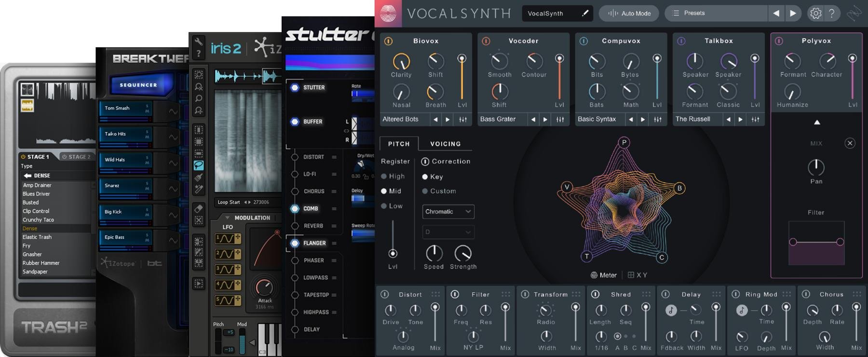Viewport: 868px width, 357px height.
Task: Toggle pitch Correction power
Action: click(425, 162)
